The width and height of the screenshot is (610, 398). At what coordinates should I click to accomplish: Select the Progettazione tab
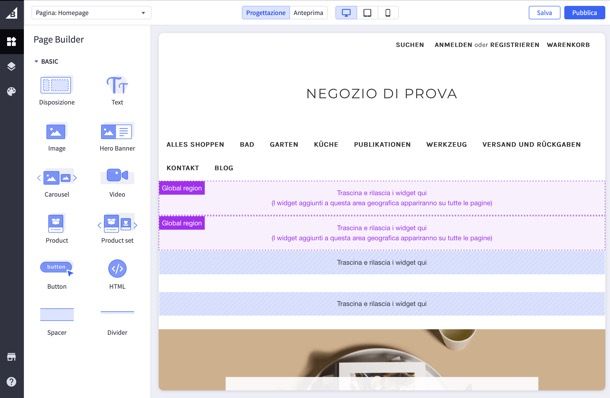[x=266, y=13]
